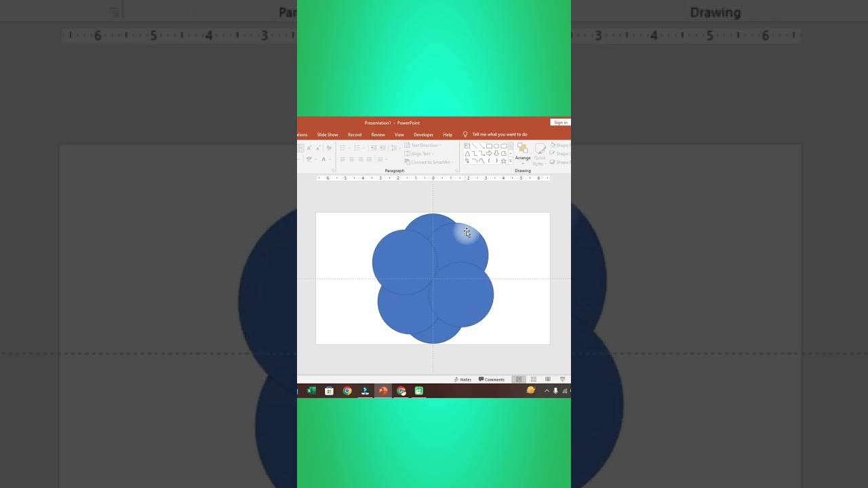Select the Down Arrow shape
868x488 pixels.
pos(496,153)
